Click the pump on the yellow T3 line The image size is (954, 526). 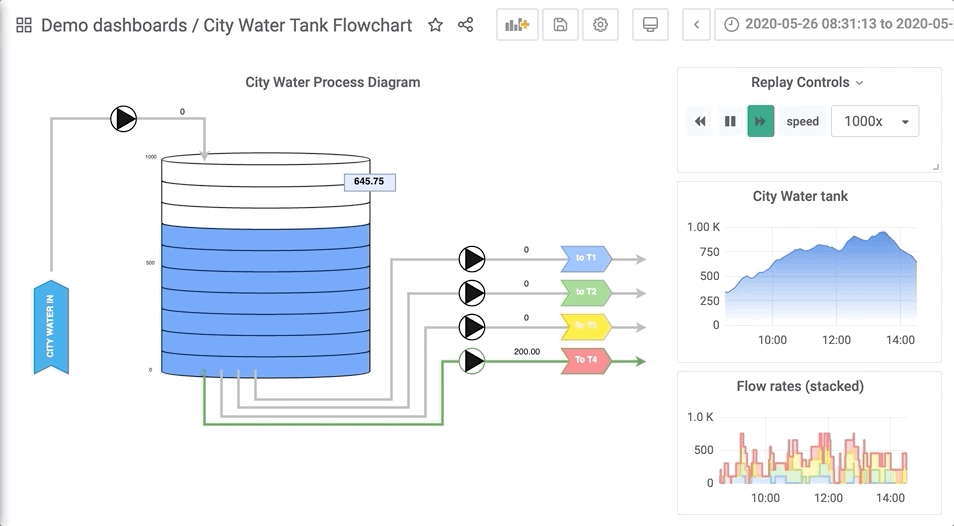click(472, 327)
